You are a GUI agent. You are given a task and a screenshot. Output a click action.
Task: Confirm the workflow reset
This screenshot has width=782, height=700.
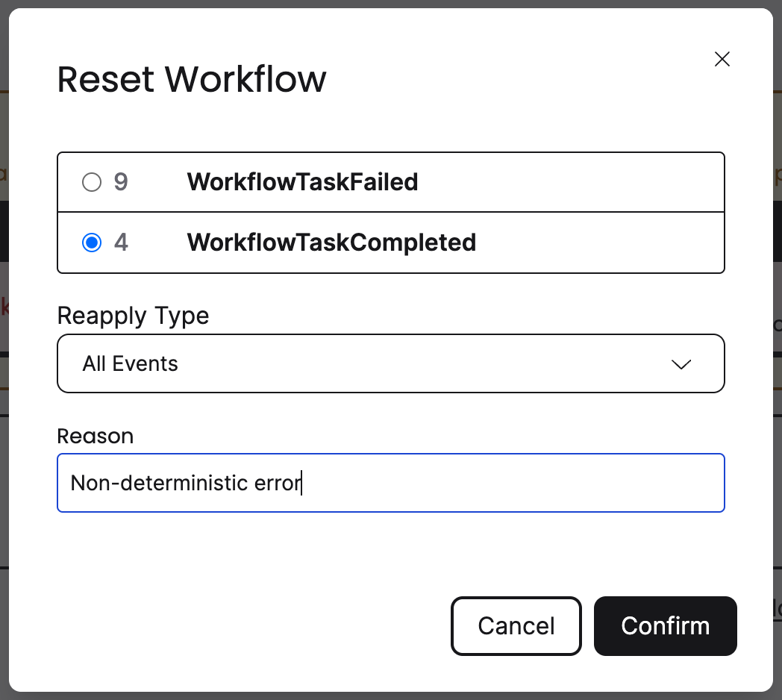pos(665,626)
